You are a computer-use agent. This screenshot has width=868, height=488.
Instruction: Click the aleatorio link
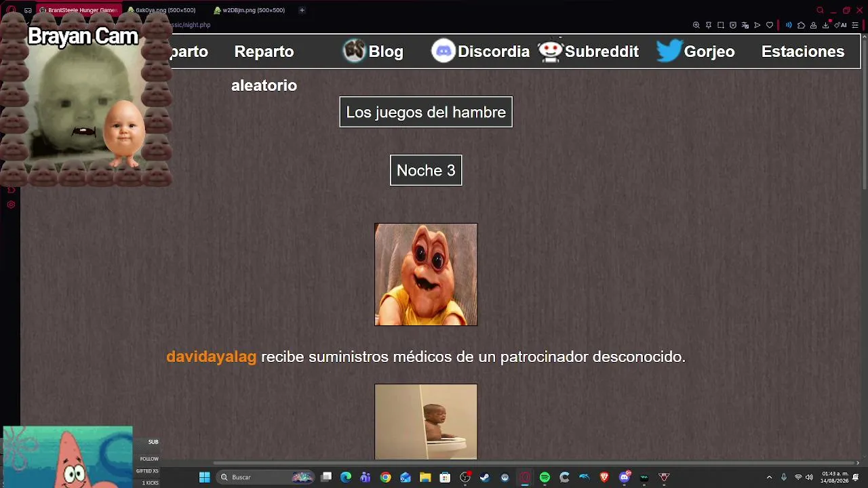click(x=264, y=85)
